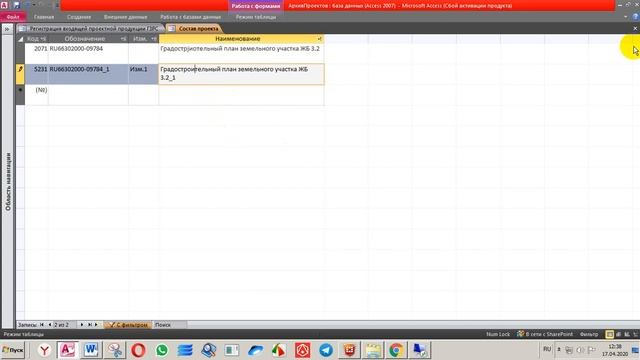This screenshot has width=640, height=360.
Task: Click the select-all corner of the datasheet
Action: coord(20,39)
